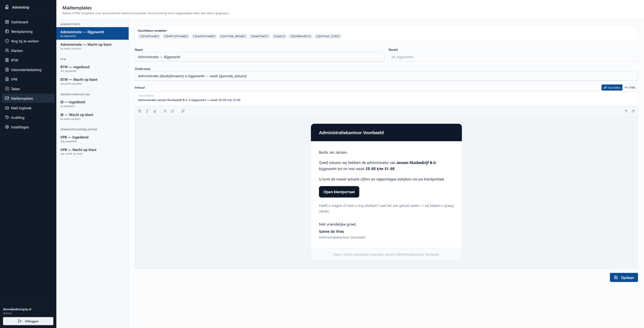Select template Administratie — Bijgewerkt
This screenshot has width=644, height=328.
pos(93,33)
